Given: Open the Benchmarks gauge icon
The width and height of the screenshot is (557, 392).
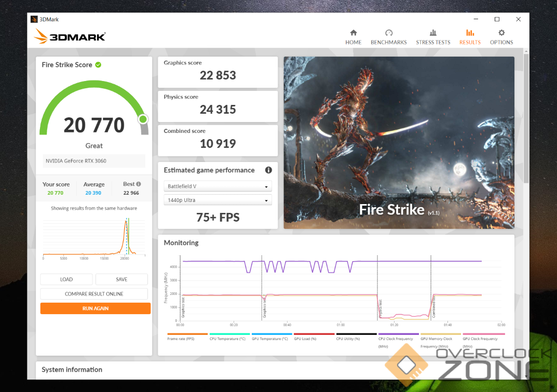Looking at the screenshot, I should pyautogui.click(x=389, y=33).
